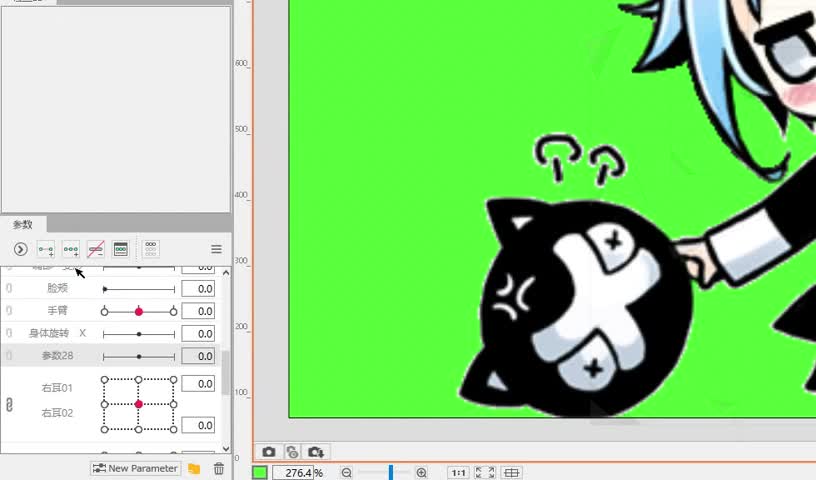Reset view to 1:1 scale
816x480 pixels.
pos(458,473)
